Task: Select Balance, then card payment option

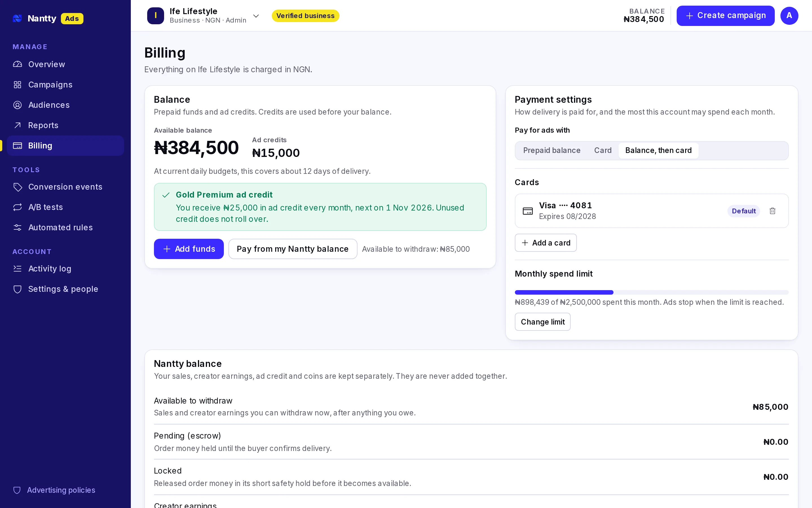Action: [x=658, y=150]
